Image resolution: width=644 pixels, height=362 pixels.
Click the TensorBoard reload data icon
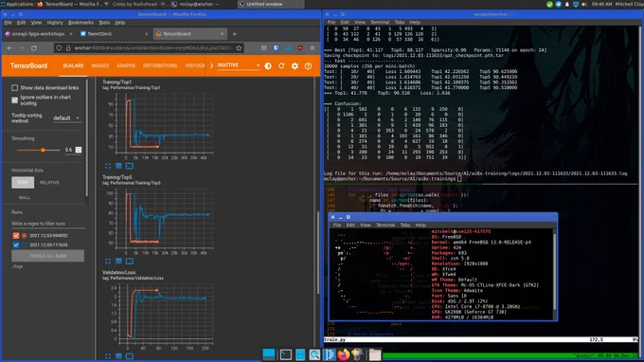[x=281, y=65]
